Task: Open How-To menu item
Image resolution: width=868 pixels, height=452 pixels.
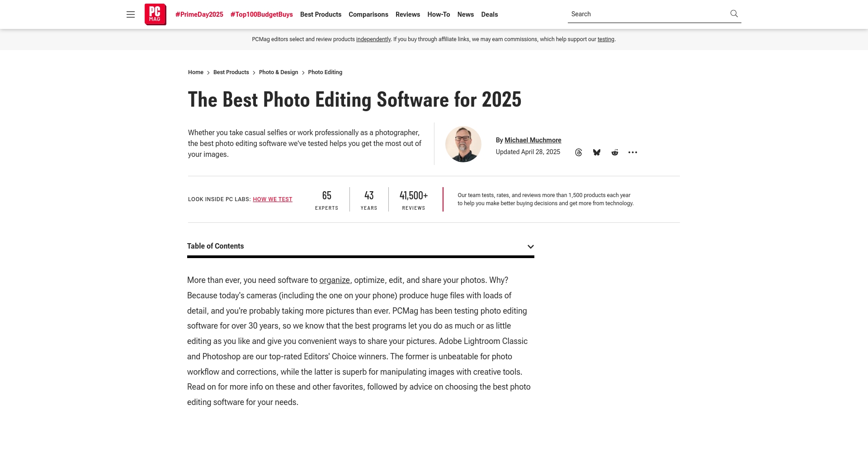Action: point(439,14)
